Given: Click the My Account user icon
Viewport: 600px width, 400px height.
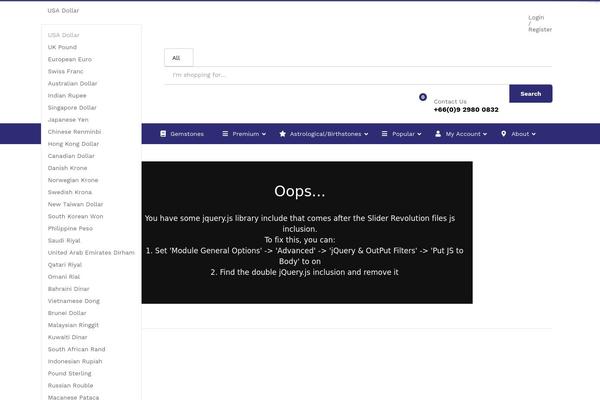Looking at the screenshot, I should pos(438,134).
